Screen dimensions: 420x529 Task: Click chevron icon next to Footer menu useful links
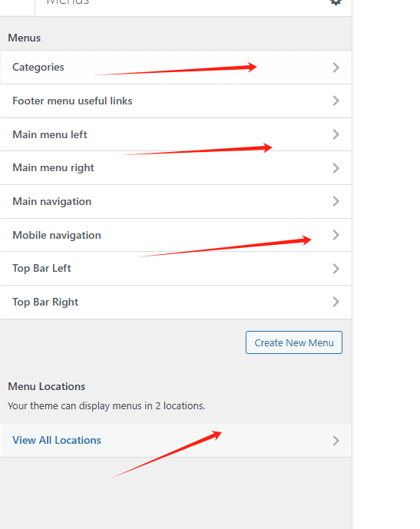point(336,101)
